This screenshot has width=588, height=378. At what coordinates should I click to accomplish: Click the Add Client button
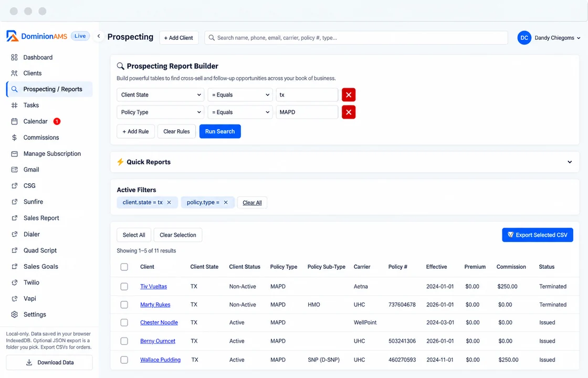(179, 38)
